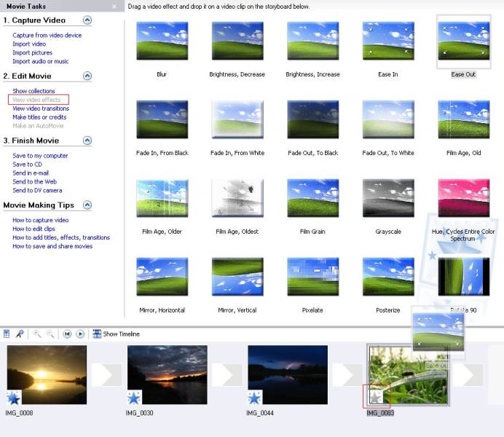Image resolution: width=504 pixels, height=437 pixels.
Task: Close the Movie Tasks pane
Action: click(x=114, y=6)
